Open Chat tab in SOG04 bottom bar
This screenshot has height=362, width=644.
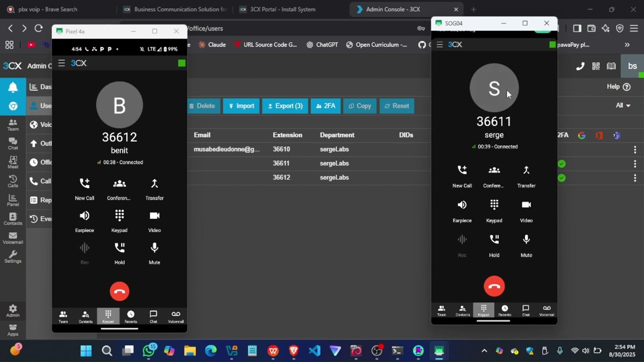pos(526,311)
